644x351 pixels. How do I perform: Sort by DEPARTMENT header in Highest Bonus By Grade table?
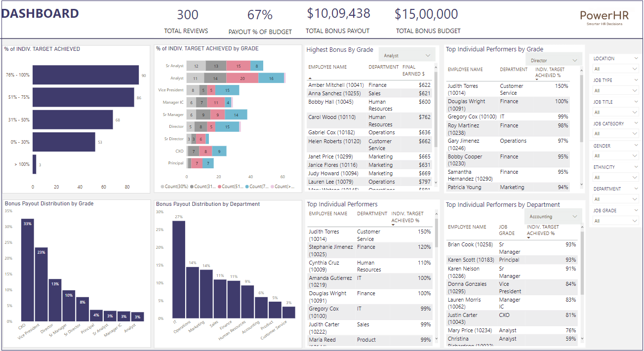tap(383, 67)
